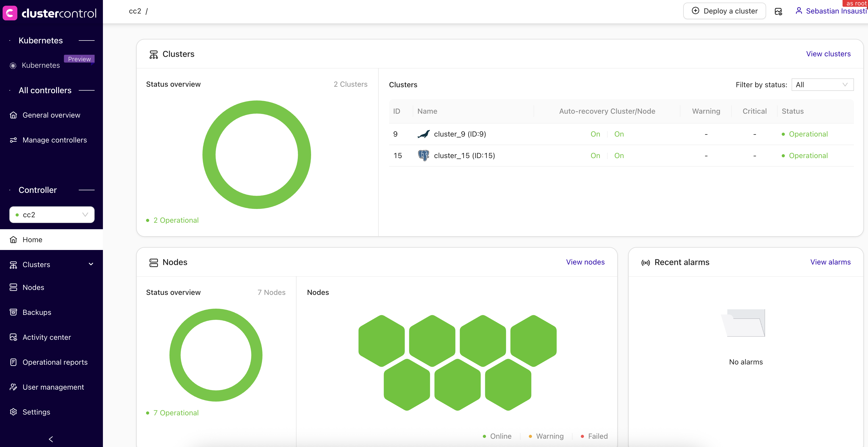Viewport: 868px width, 447px height.
Task: Click the Backups sidebar icon
Action: click(x=14, y=312)
